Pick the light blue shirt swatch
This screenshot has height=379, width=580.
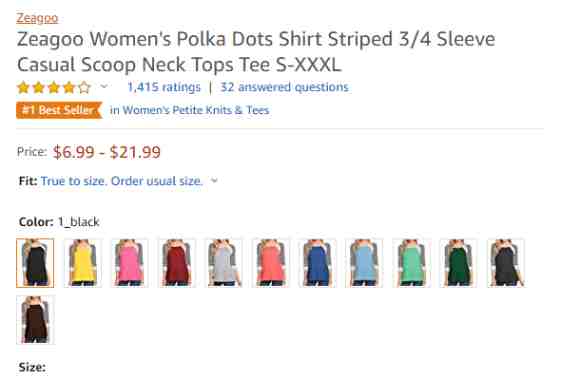[x=364, y=263]
